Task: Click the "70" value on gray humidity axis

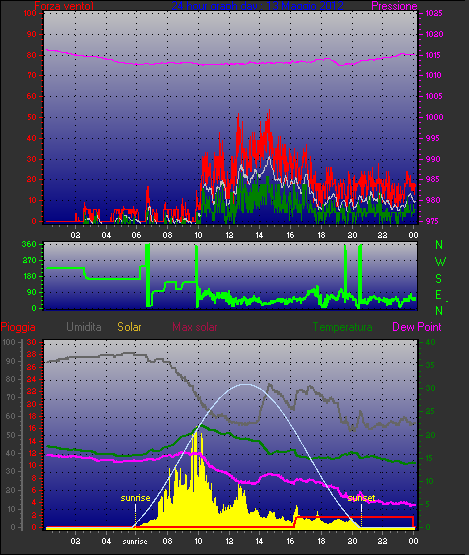Action: (11, 397)
